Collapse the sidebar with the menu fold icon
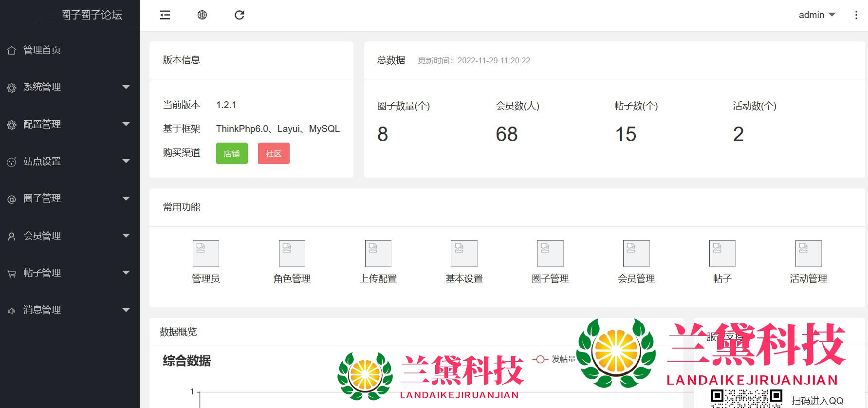 pyautogui.click(x=165, y=15)
